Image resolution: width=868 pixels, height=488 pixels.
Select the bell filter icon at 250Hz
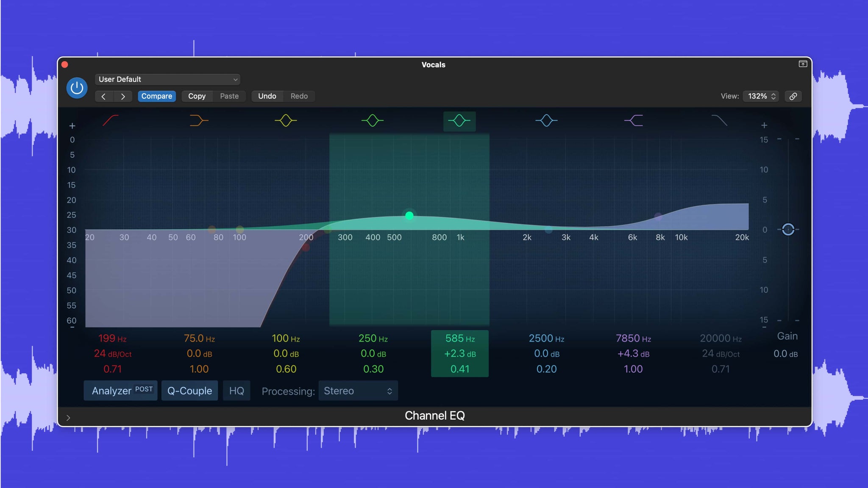tap(372, 120)
